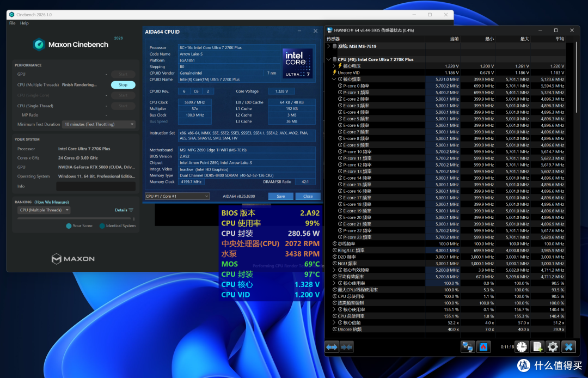Toggle the Identical System legend marker
The width and height of the screenshot is (588, 378).
pos(102,225)
